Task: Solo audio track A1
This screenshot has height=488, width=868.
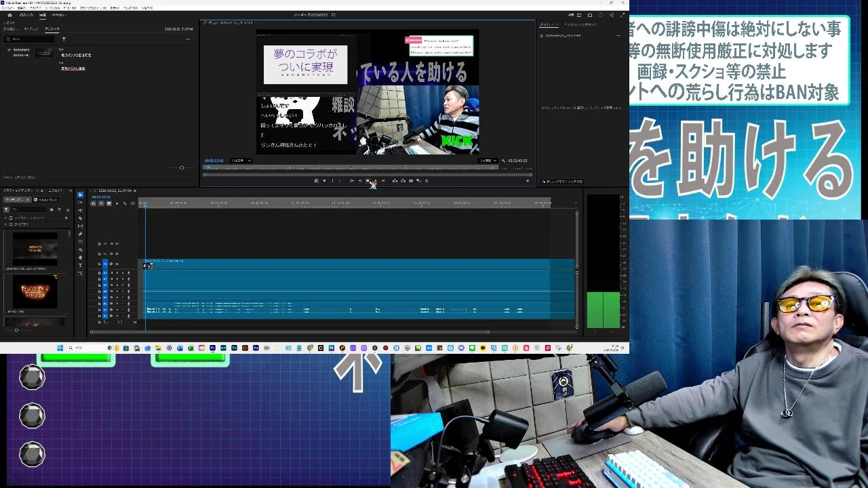Action: (x=123, y=272)
